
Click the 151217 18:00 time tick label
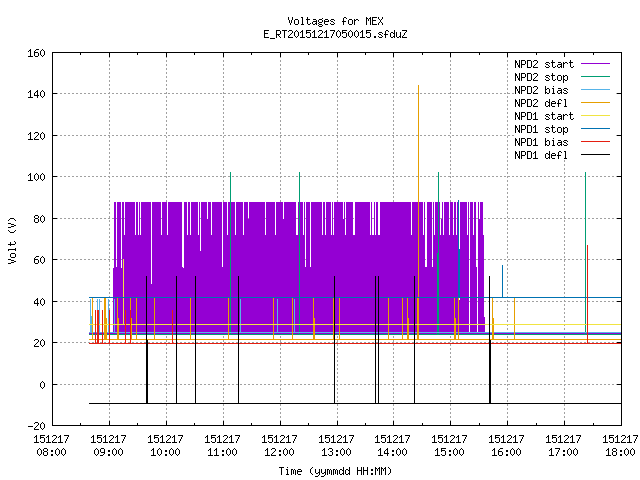pos(620,445)
